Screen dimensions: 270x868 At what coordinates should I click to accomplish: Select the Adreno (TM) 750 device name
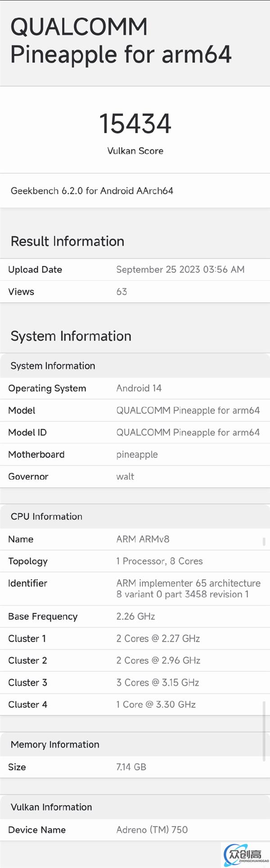pyautogui.click(x=152, y=830)
